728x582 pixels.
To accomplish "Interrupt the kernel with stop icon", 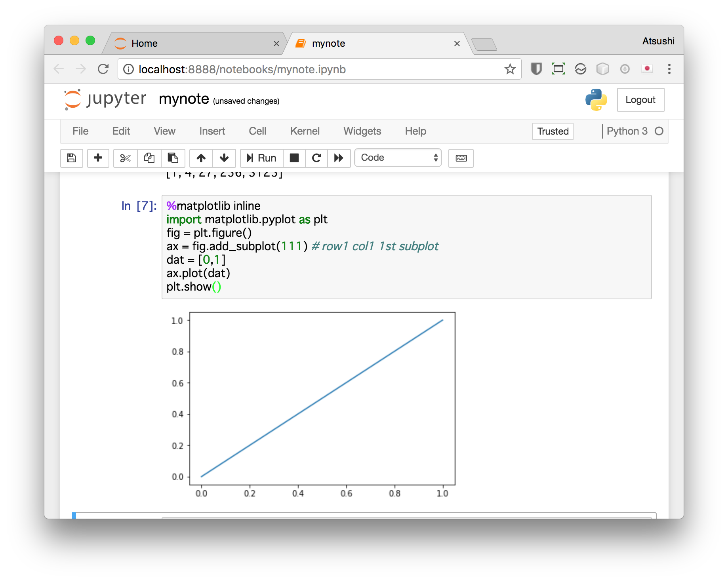I will coord(294,158).
